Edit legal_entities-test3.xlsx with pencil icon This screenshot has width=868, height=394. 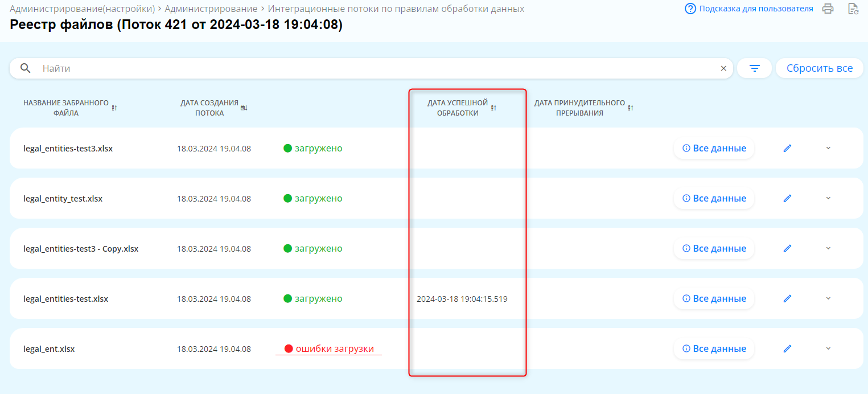coord(787,148)
